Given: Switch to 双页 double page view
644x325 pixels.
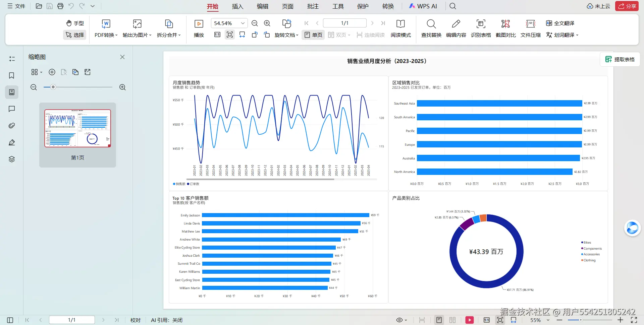Looking at the screenshot, I should [x=339, y=35].
